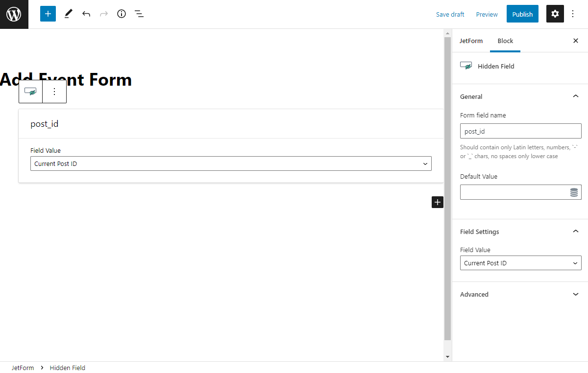
Task: Expand the Advanced section
Action: pyautogui.click(x=575, y=294)
